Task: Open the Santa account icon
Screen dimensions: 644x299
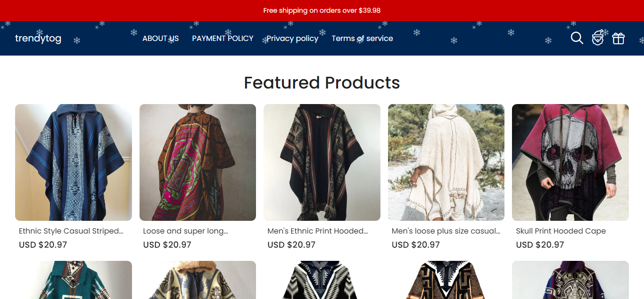Action: (598, 38)
